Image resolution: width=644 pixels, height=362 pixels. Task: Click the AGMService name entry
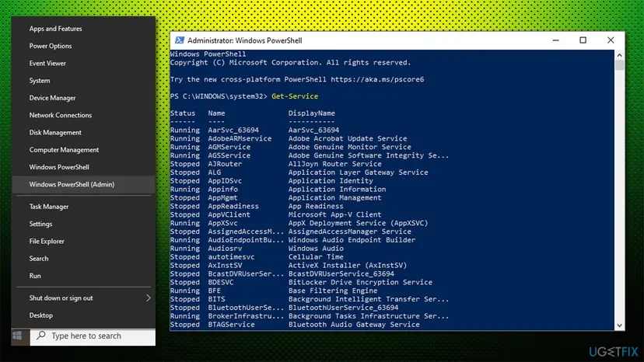[x=229, y=147]
